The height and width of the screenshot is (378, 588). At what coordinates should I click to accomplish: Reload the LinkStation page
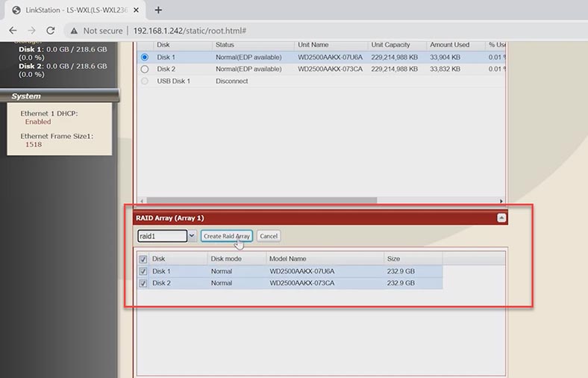pyautogui.click(x=51, y=31)
